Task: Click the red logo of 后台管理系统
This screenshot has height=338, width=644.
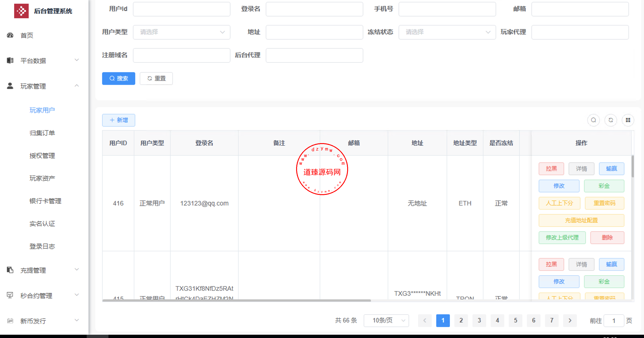Action: pos(21,11)
